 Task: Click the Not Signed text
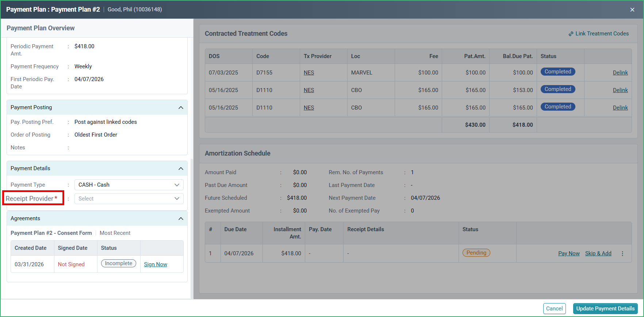[x=71, y=264]
